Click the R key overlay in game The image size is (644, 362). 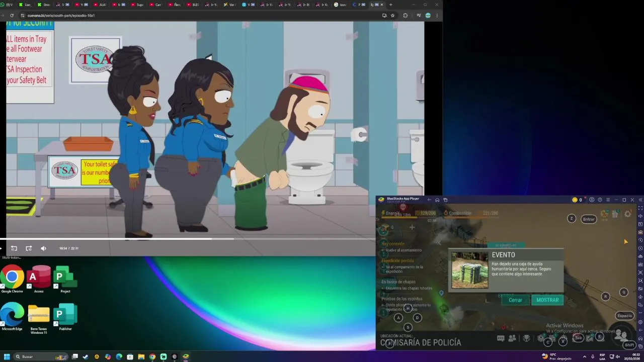605,297
